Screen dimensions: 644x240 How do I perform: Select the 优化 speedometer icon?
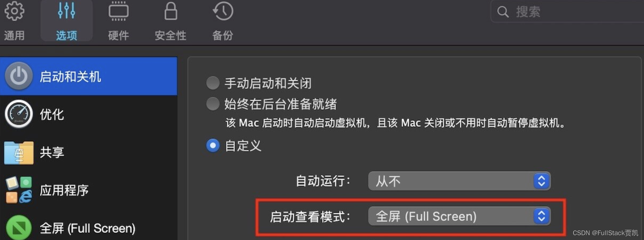click(19, 114)
